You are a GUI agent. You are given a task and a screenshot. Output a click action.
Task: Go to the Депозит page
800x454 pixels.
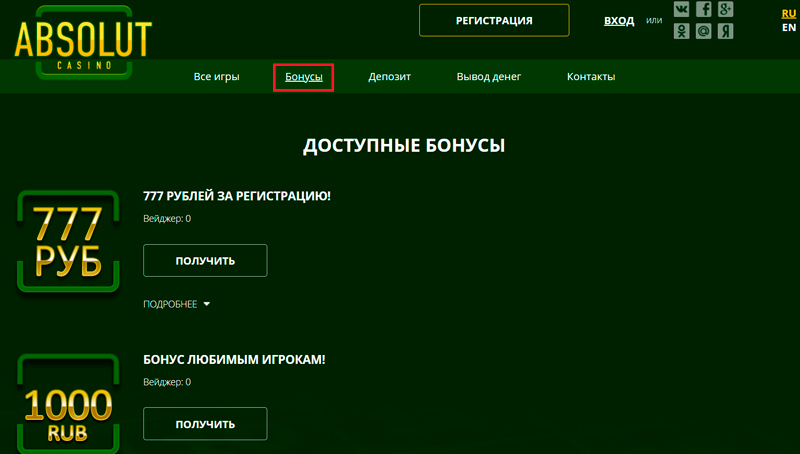(x=389, y=77)
